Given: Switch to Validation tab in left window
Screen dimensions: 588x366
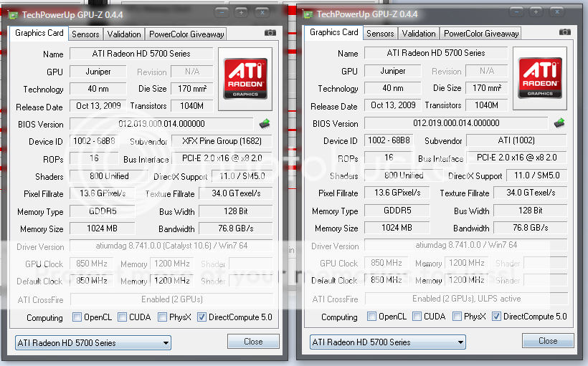Looking at the screenshot, I should point(124,34).
